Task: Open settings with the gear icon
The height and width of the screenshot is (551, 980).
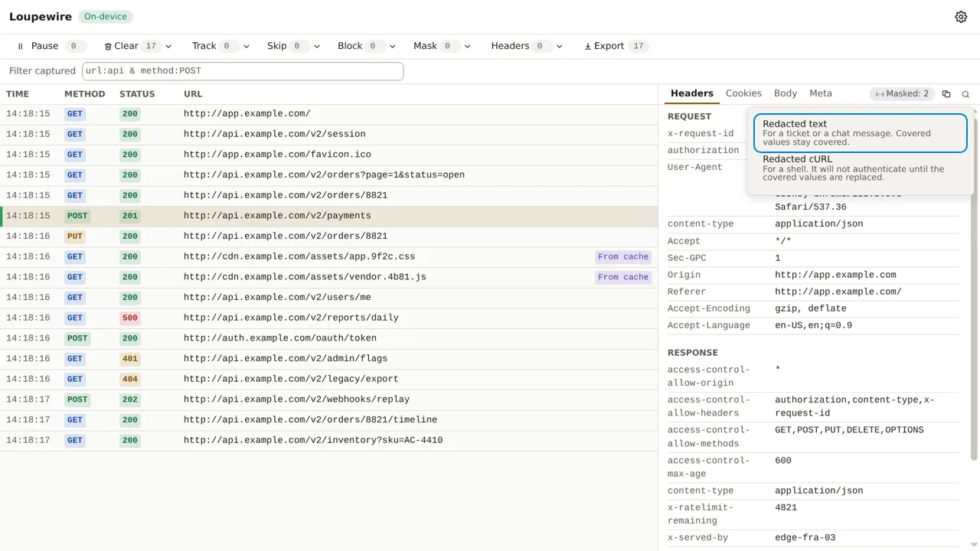Action: 961,17
